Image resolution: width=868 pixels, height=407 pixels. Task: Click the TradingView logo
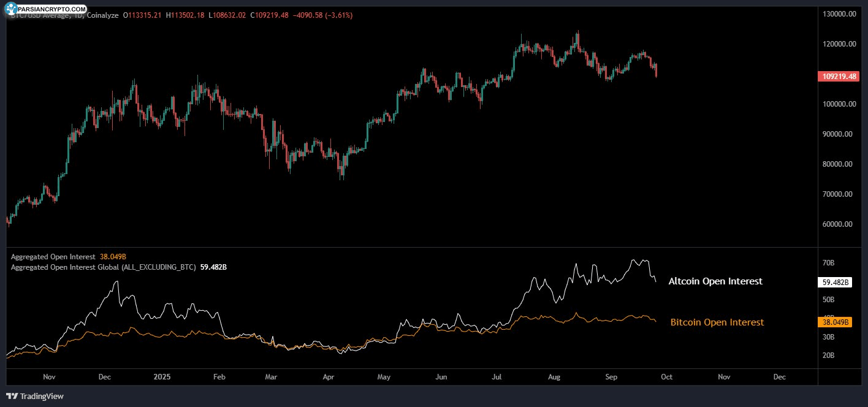pos(35,396)
